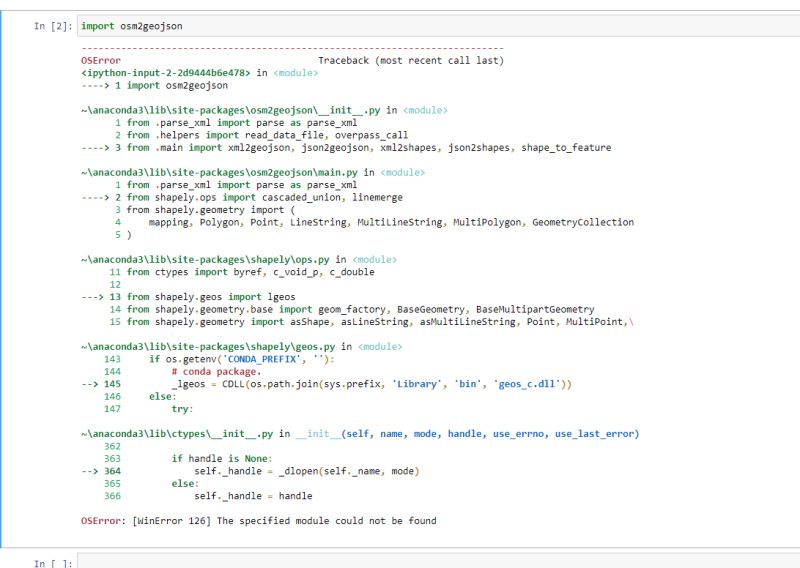Click the __init__ function signature text
This screenshot has height=568, width=800.
coord(467,434)
